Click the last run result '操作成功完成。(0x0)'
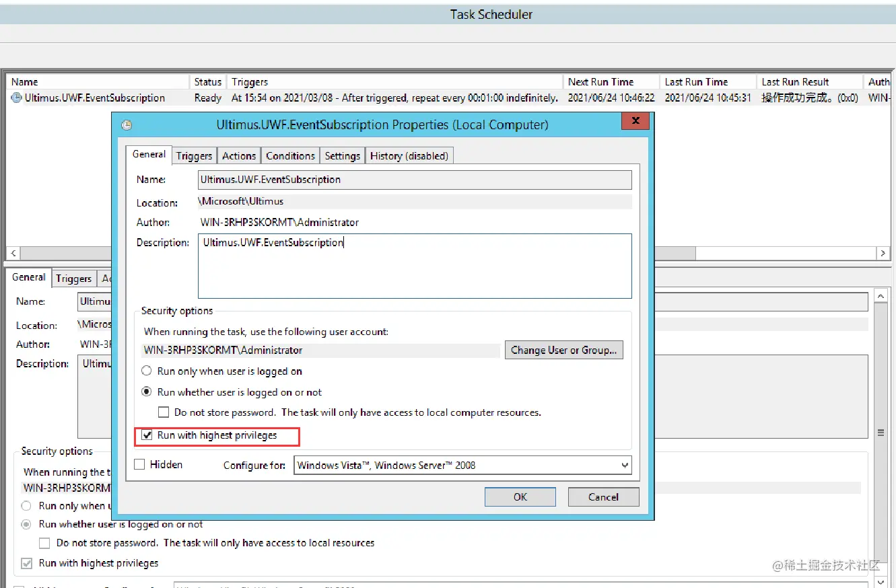Viewport: 896px width, 588px height. tap(810, 98)
